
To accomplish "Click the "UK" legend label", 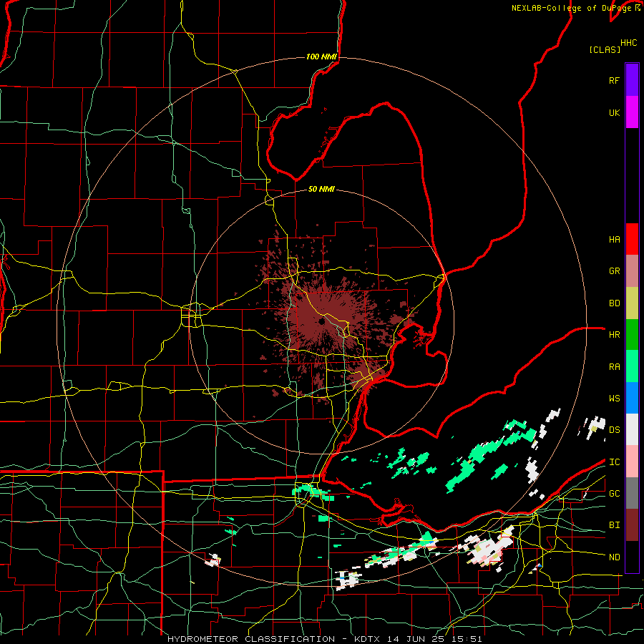I will click(614, 112).
